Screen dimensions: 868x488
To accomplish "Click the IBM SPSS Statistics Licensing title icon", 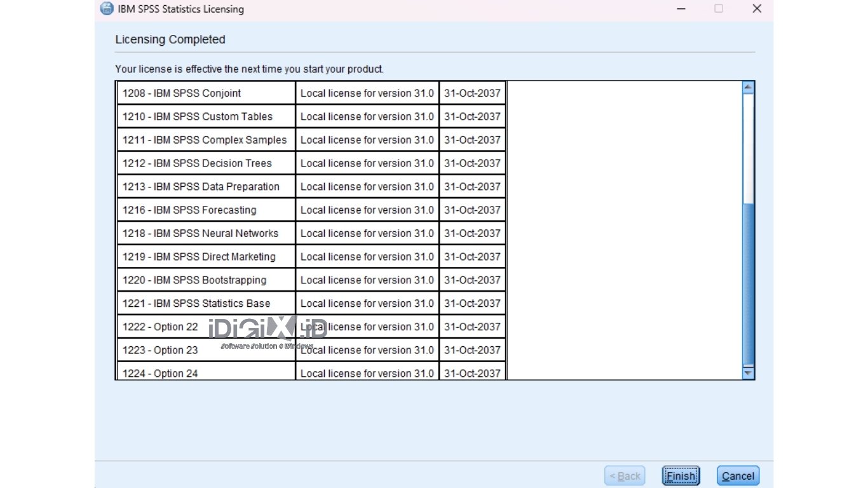I will tap(107, 9).
